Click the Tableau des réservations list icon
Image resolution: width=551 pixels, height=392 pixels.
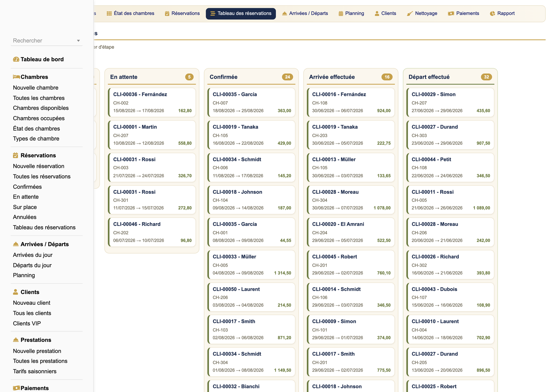pyautogui.click(x=213, y=13)
